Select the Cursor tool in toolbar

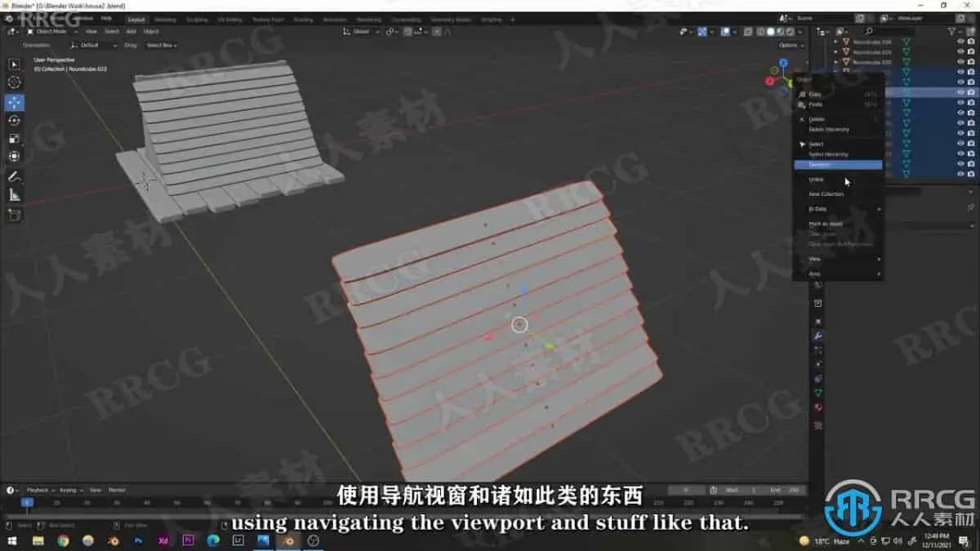coord(15,82)
